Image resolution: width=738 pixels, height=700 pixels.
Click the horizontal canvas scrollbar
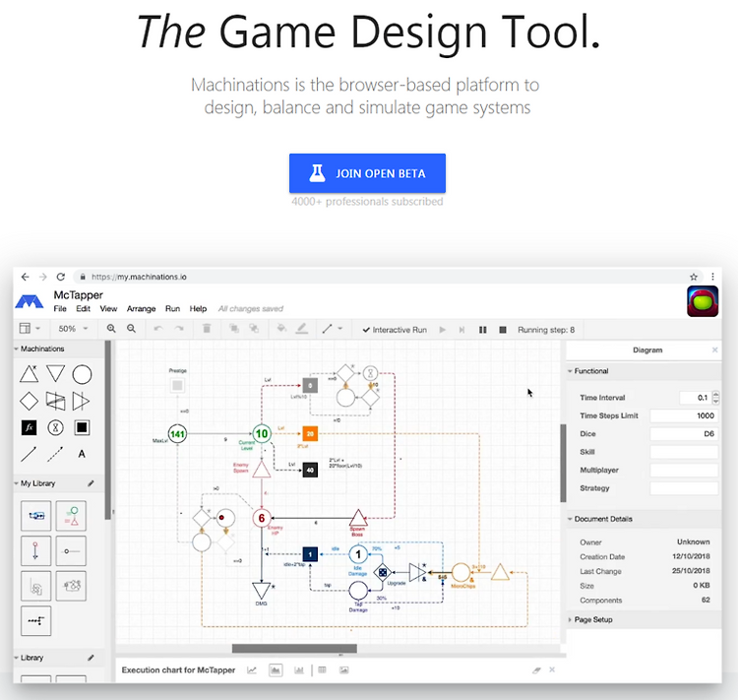click(x=294, y=649)
